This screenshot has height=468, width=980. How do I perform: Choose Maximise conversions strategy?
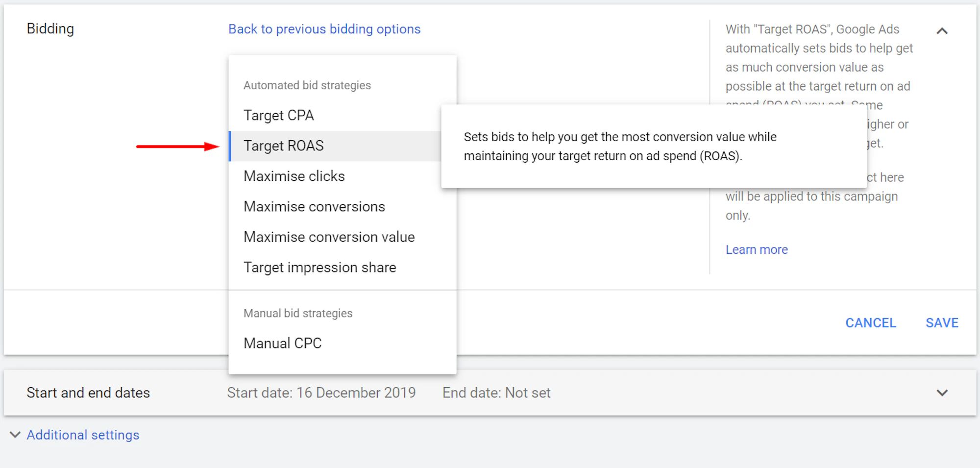tap(314, 206)
